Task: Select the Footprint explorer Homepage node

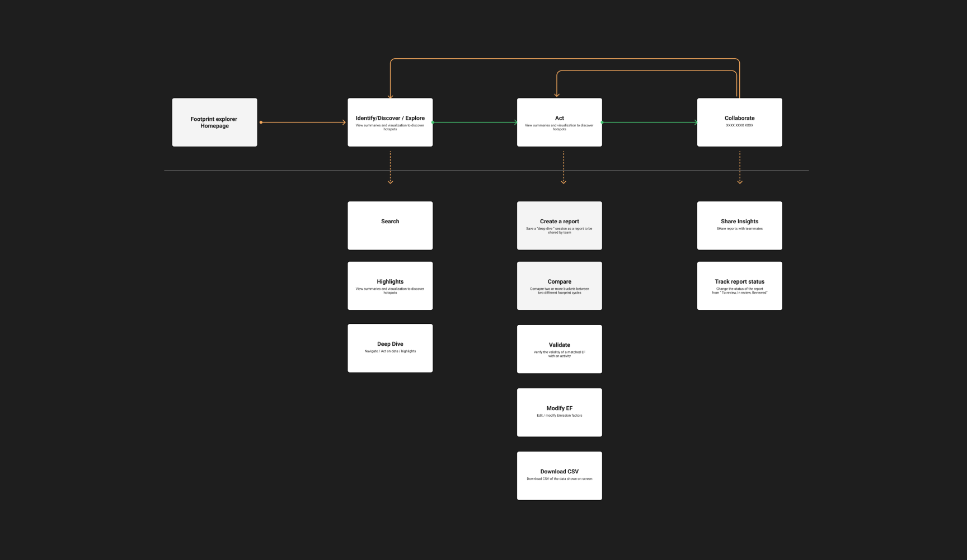Action: click(x=214, y=122)
